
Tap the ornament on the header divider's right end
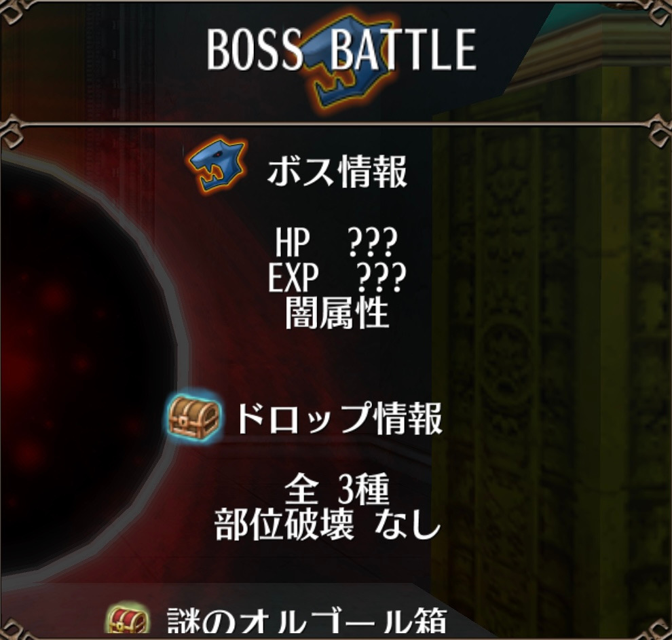(x=658, y=132)
